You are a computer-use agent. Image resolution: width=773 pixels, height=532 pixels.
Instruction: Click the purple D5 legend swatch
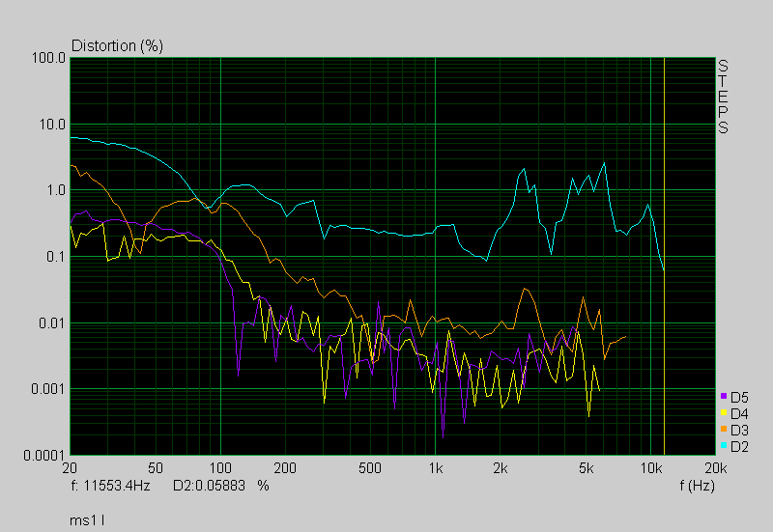(x=723, y=397)
